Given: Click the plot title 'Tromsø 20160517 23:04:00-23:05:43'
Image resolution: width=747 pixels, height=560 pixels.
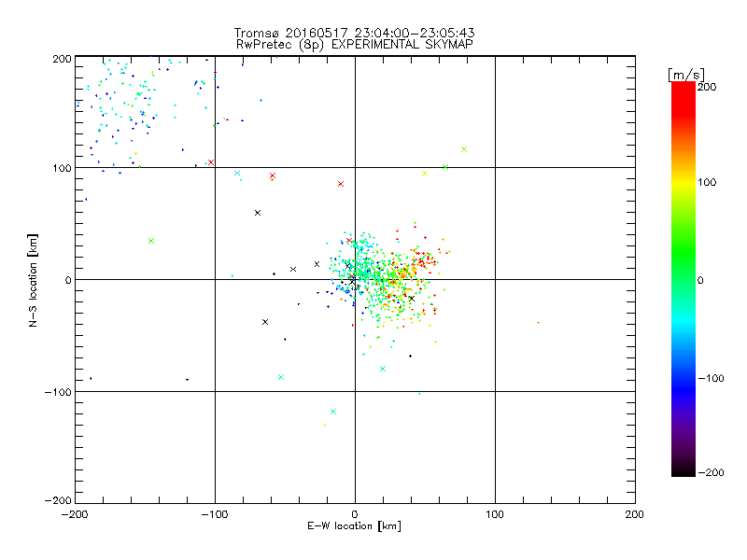Looking at the screenshot, I should click(x=354, y=33).
